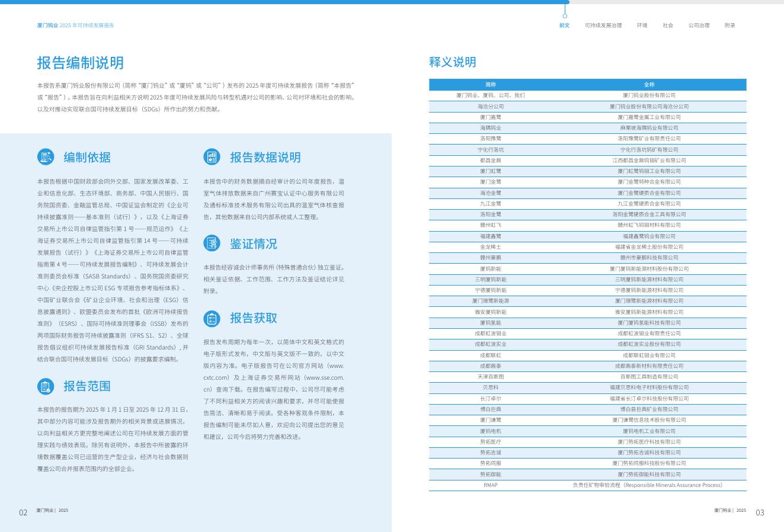Screen dimensions: 784x532
Task: Click the progress marker circle above 前文
Action: 565,16
